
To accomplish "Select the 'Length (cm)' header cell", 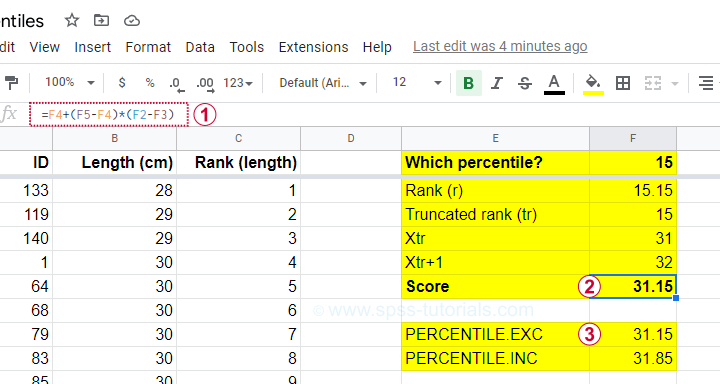I will pos(114,163).
